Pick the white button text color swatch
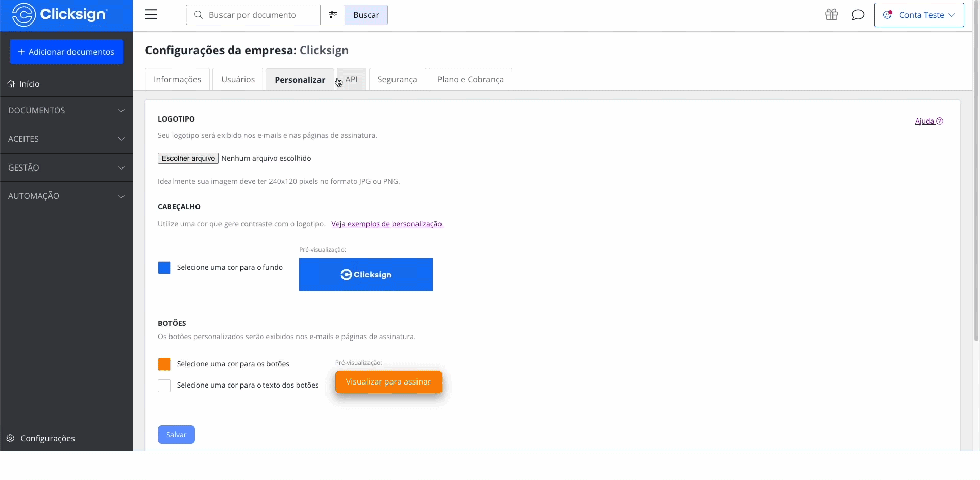Image resolution: width=980 pixels, height=480 pixels. tap(164, 386)
